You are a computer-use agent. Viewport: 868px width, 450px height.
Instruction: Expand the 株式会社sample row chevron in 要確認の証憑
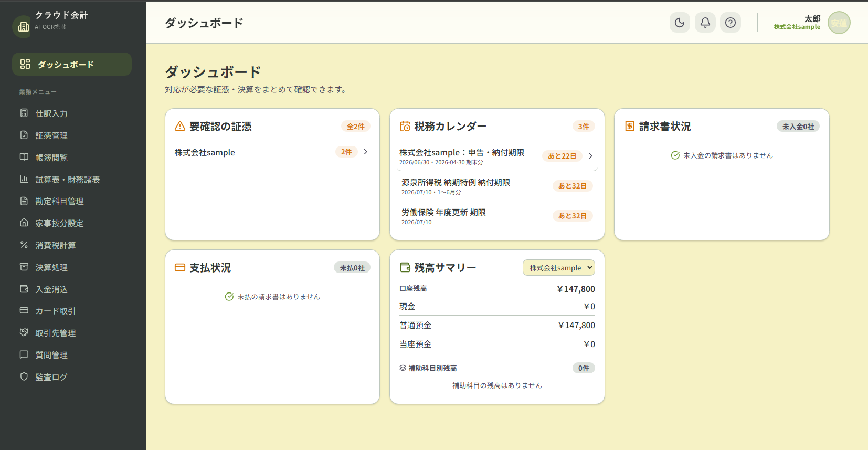click(366, 152)
